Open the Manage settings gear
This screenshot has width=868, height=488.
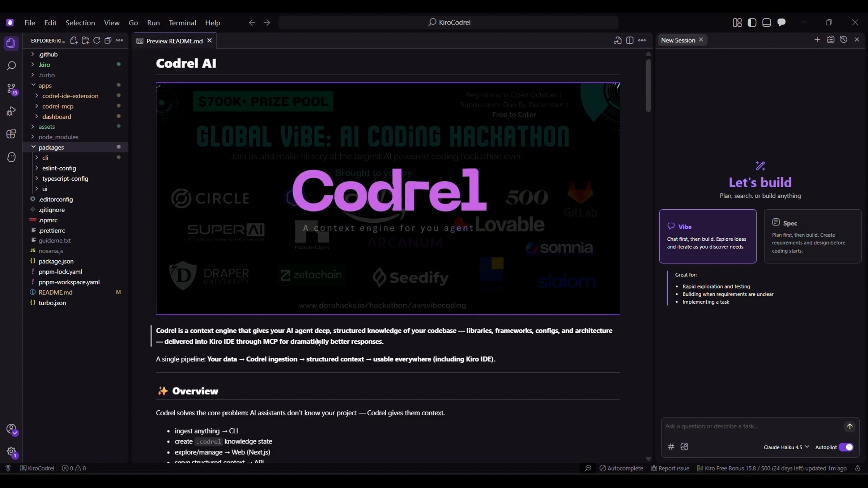point(12,452)
